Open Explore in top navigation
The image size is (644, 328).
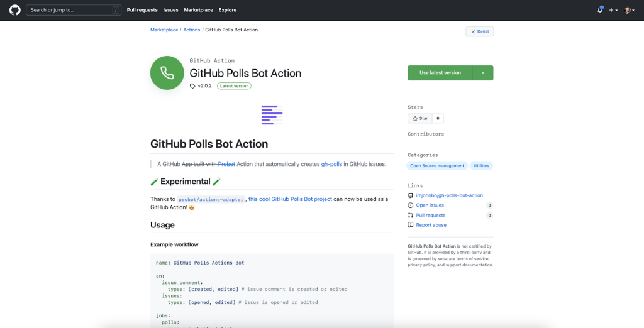point(228,10)
